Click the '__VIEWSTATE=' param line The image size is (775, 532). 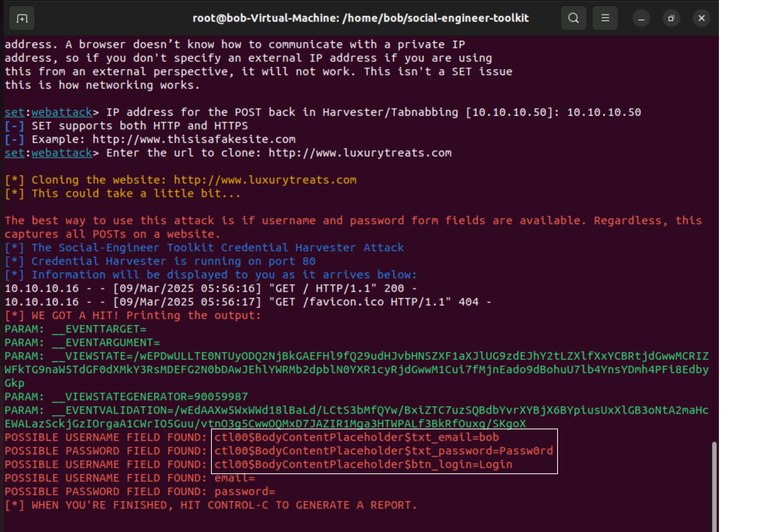coord(357,369)
